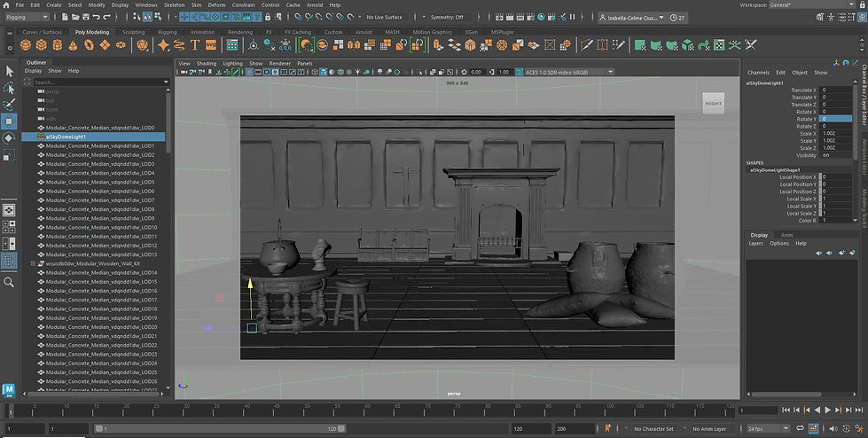
Task: Create a polygon cylinder from the shelf
Action: coord(57,45)
